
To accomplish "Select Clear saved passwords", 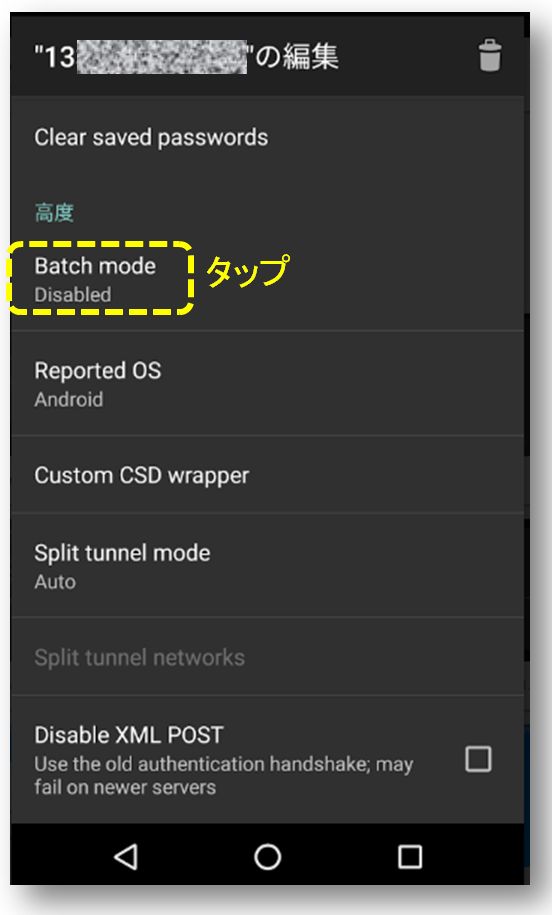I will 267,138.
